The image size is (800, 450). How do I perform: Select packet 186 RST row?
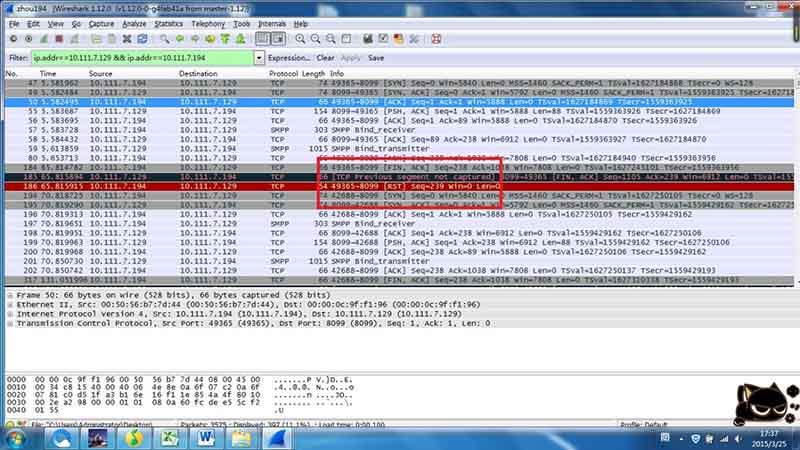point(399,186)
